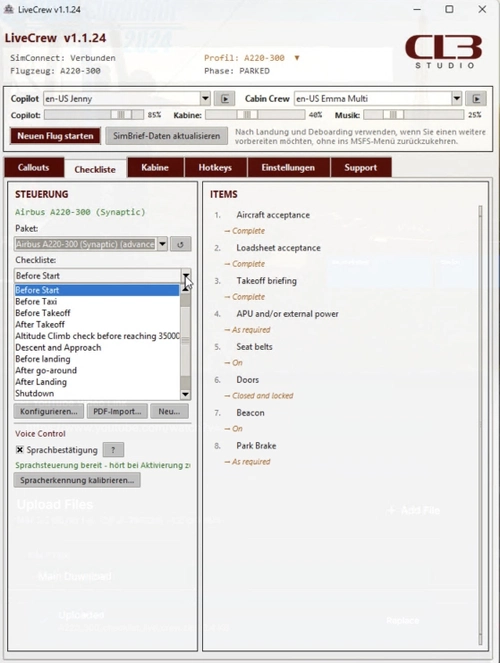Open the Paket selection dropdown
Screen dimensions: 500x663
[162, 244]
